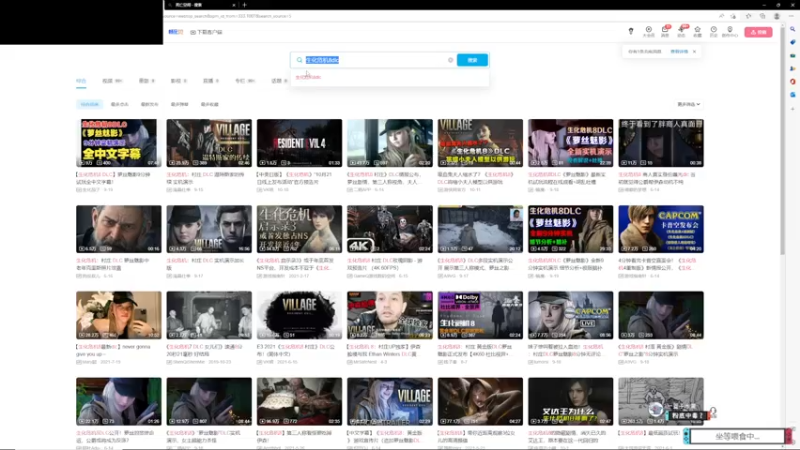
Task: Open the RESIDENT EVIL 4 thumbnail
Action: coord(299,143)
